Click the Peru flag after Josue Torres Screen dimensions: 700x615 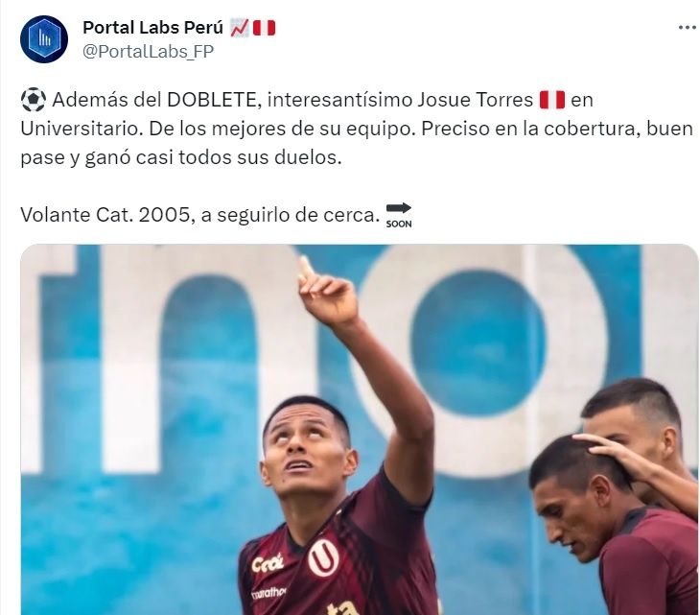point(552,100)
